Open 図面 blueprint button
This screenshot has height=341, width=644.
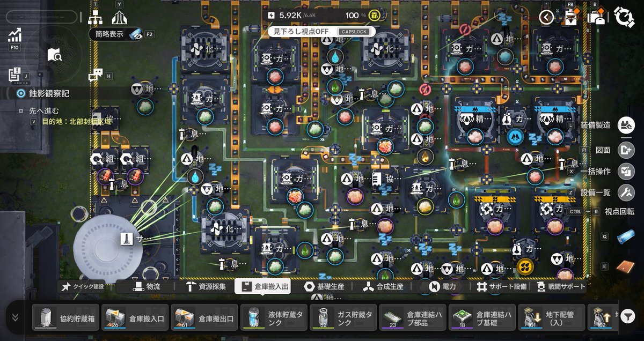[626, 150]
